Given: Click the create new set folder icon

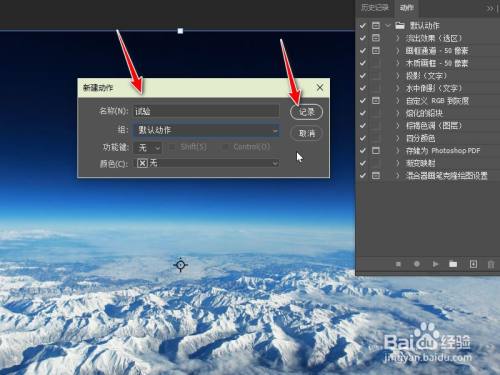Looking at the screenshot, I should [x=453, y=264].
